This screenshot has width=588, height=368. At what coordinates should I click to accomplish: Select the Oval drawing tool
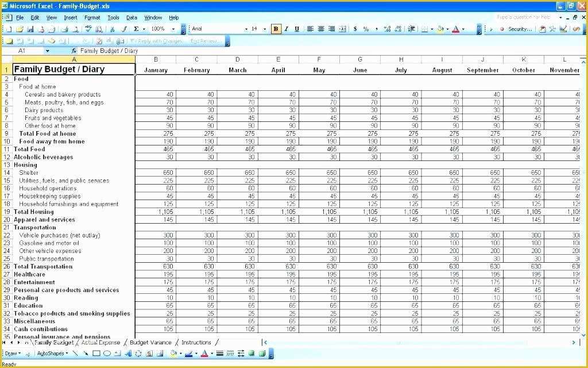[x=107, y=354]
